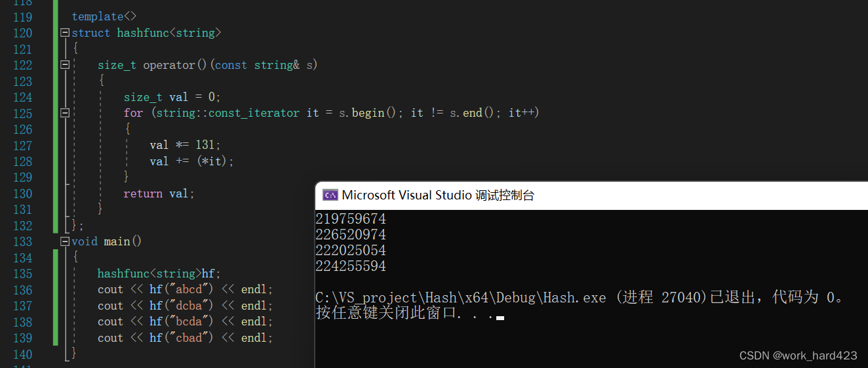This screenshot has width=868, height=368.
Task: Click the template<> line of code
Action: click(104, 16)
